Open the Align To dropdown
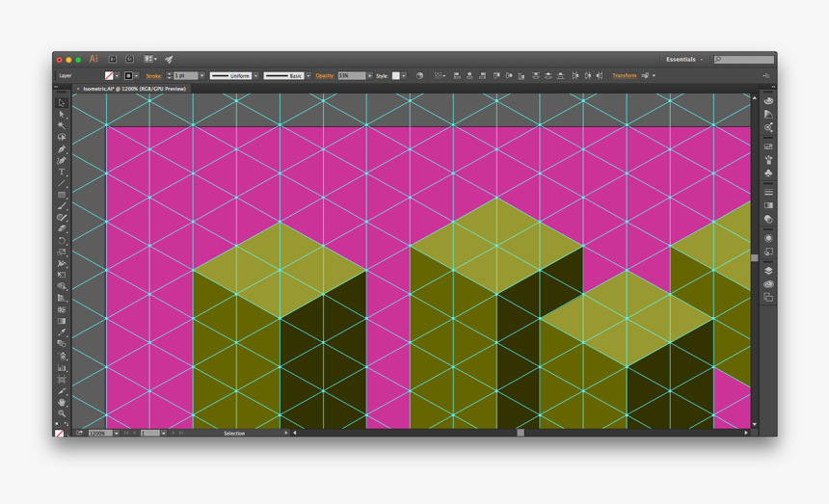This screenshot has width=829, height=504. tap(440, 75)
